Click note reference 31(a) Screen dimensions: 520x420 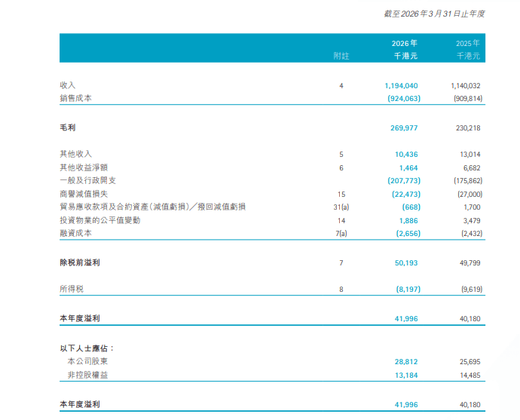(x=341, y=207)
